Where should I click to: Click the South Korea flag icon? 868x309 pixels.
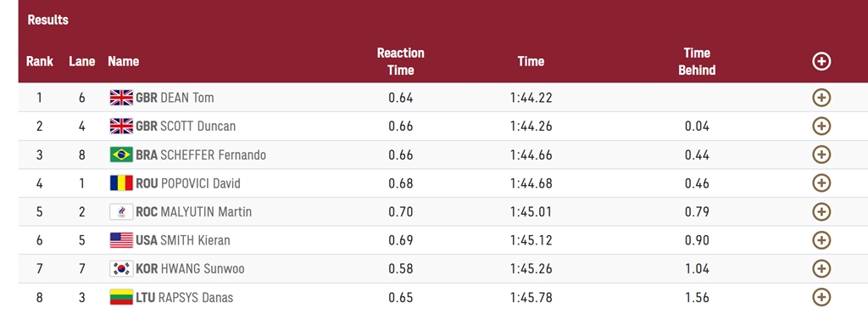tap(121, 269)
